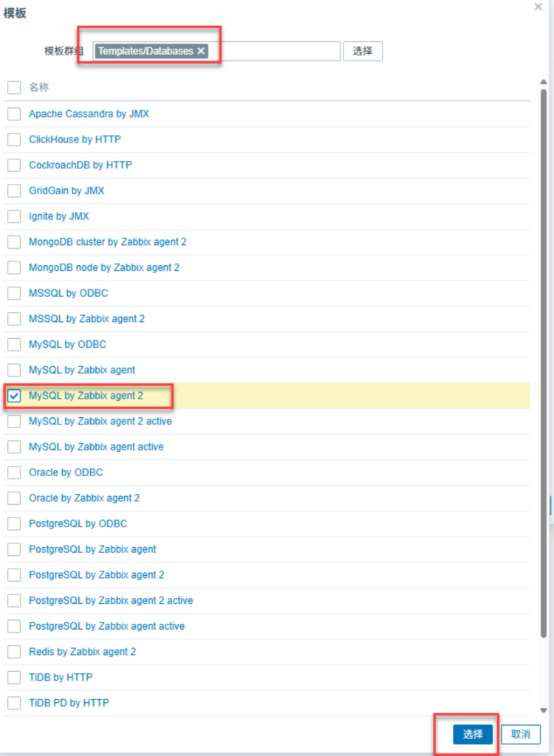Check the Apache Cassandra by JMX checkbox

click(14, 114)
